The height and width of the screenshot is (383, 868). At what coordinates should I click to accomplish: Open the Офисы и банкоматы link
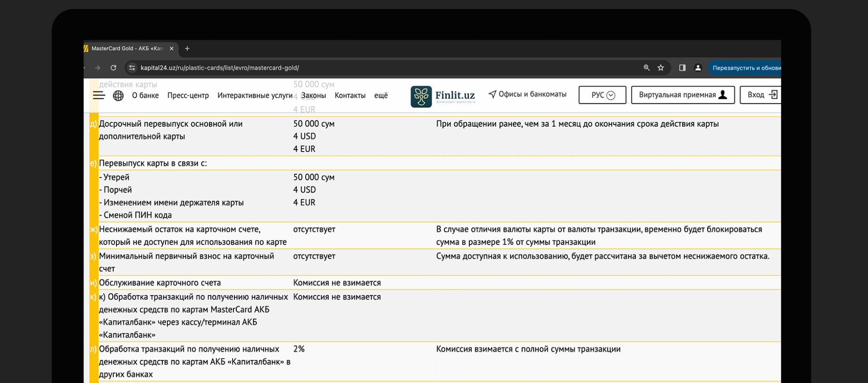point(532,94)
